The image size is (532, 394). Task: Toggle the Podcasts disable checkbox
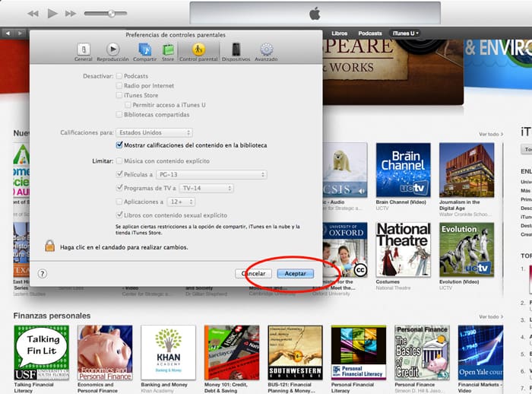(119, 76)
